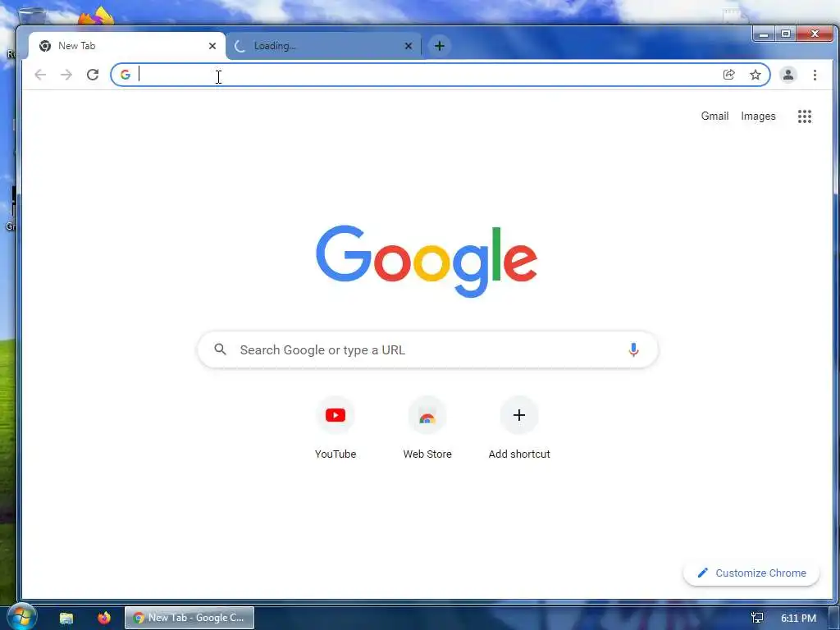Click the network tray icon
The image size is (840, 630).
pos(757,618)
